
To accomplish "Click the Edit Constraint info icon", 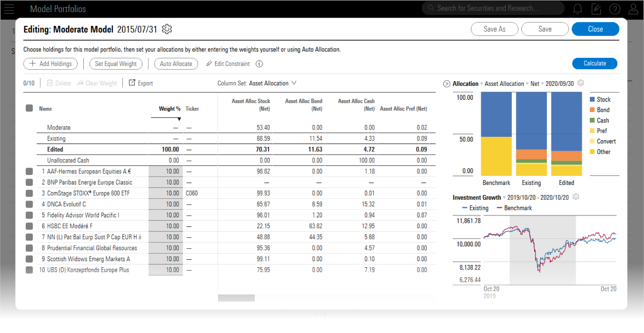I will pyautogui.click(x=259, y=64).
